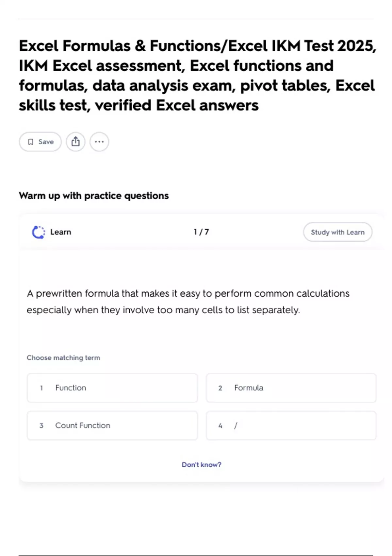
Task: Tap the circular progress icon beside Learn
Action: [x=38, y=232]
